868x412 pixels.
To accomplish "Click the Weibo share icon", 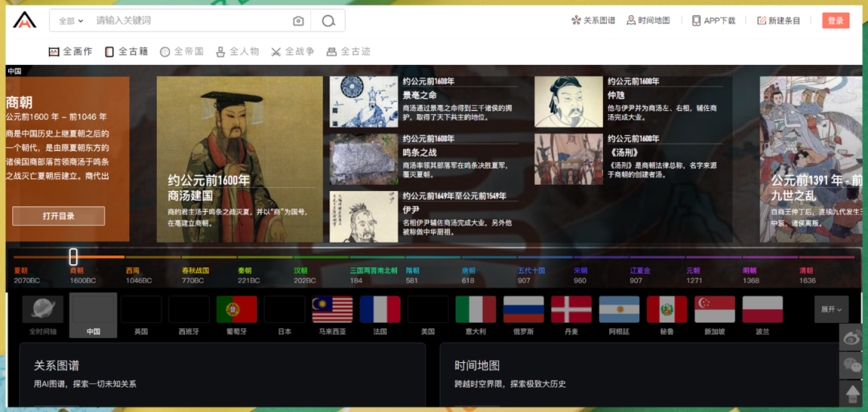I will [x=852, y=337].
